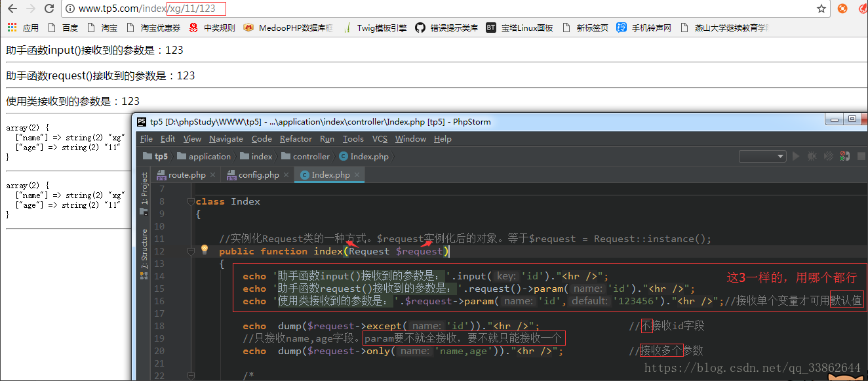Open the Window menu
The height and width of the screenshot is (381, 868).
click(410, 138)
